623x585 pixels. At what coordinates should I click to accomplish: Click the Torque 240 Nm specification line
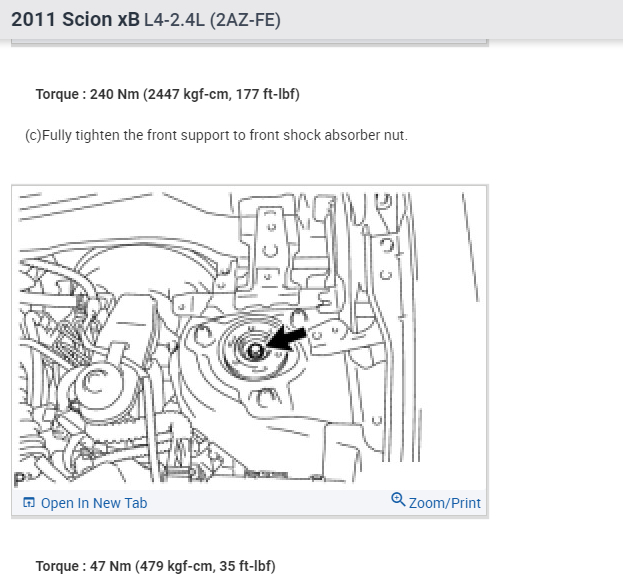tap(168, 95)
